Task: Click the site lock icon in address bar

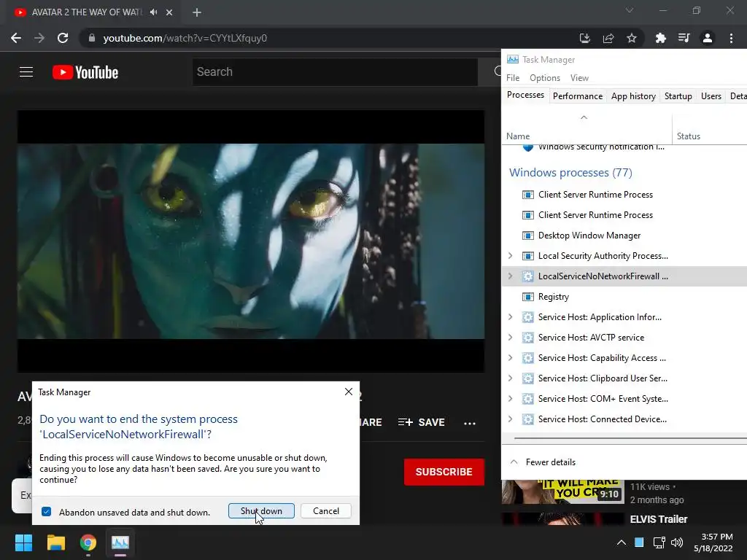Action: (x=92, y=38)
